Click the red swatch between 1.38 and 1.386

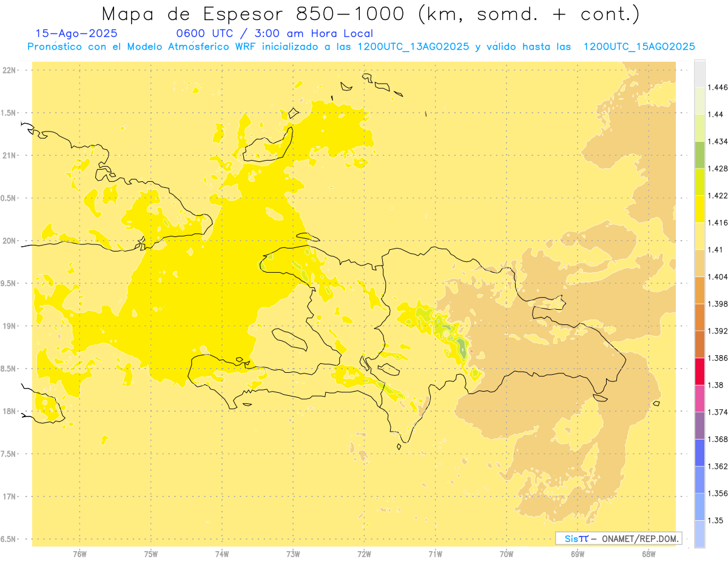coord(700,371)
